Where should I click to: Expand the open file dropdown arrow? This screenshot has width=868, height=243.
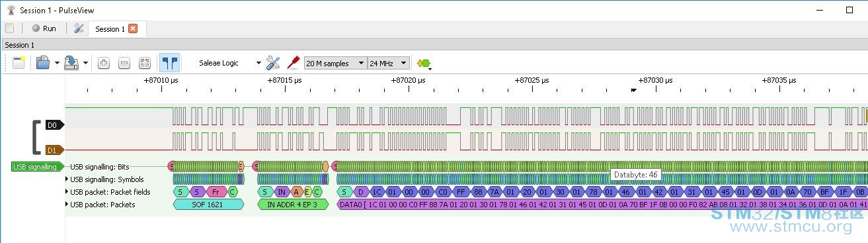click(57, 64)
